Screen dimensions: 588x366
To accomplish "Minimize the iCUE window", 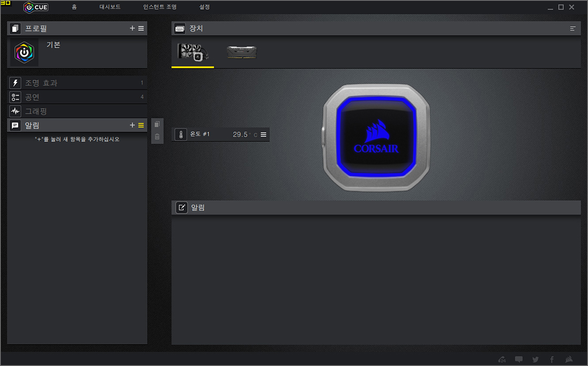I will tap(550, 7).
